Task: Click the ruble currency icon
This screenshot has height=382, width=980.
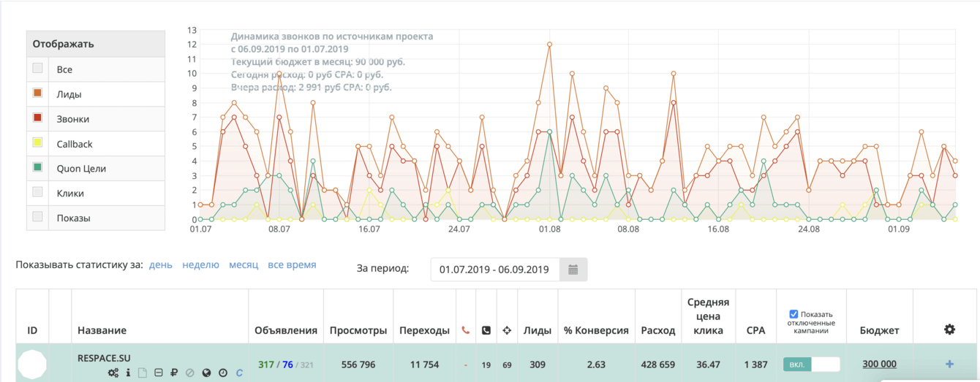Action: (x=174, y=373)
